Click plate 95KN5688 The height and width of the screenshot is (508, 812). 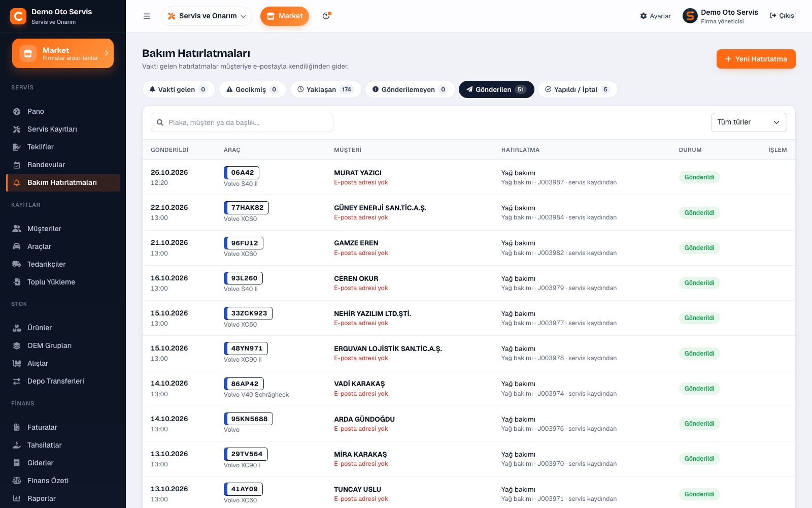249,419
